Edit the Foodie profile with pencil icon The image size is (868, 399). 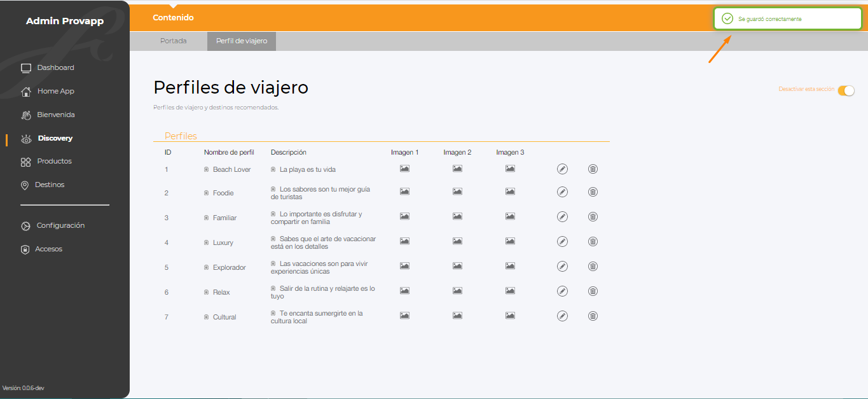click(562, 192)
